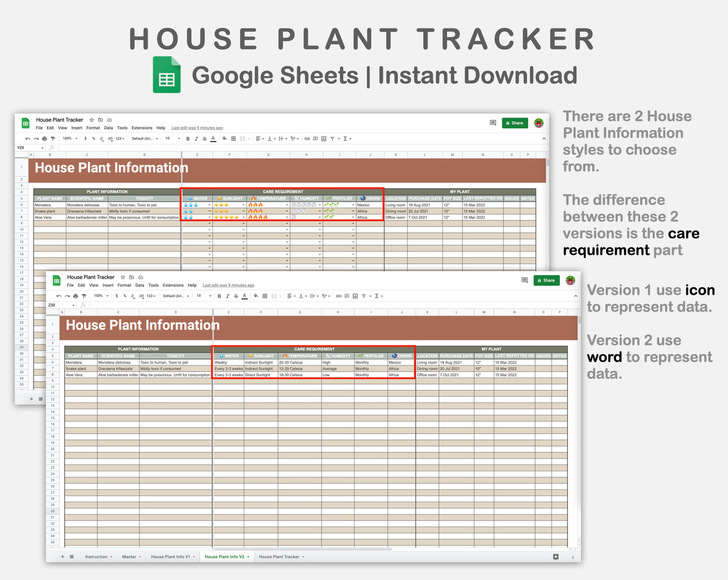Open the font size dropdown

199,296
